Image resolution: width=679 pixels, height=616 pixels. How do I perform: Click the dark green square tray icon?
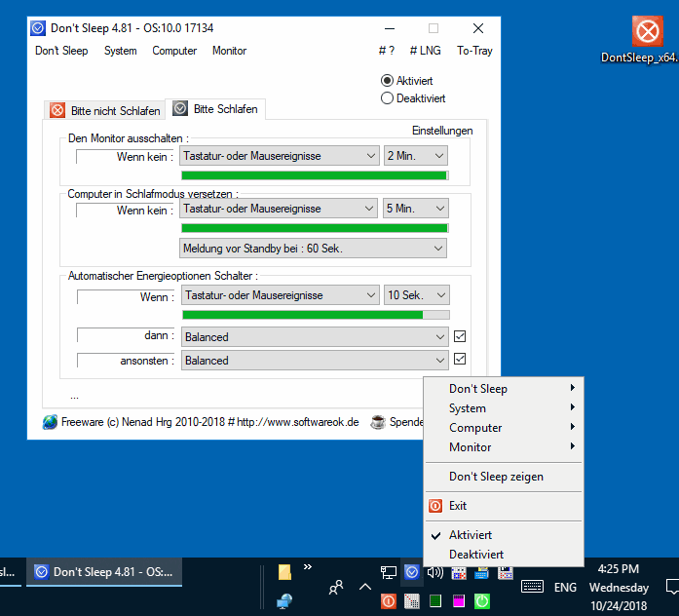(x=435, y=601)
